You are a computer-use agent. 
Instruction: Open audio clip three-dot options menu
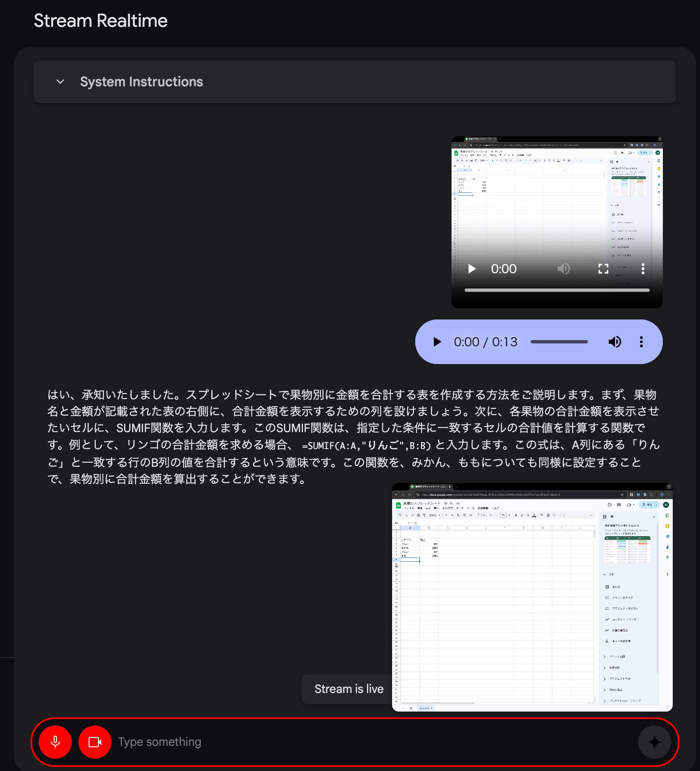(641, 342)
